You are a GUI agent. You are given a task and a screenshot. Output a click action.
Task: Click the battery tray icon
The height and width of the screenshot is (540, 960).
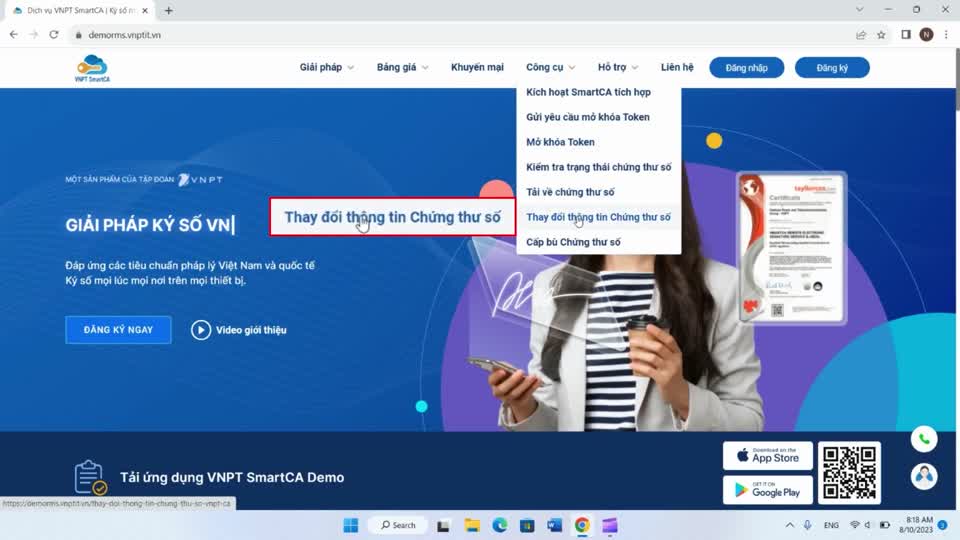tap(885, 525)
